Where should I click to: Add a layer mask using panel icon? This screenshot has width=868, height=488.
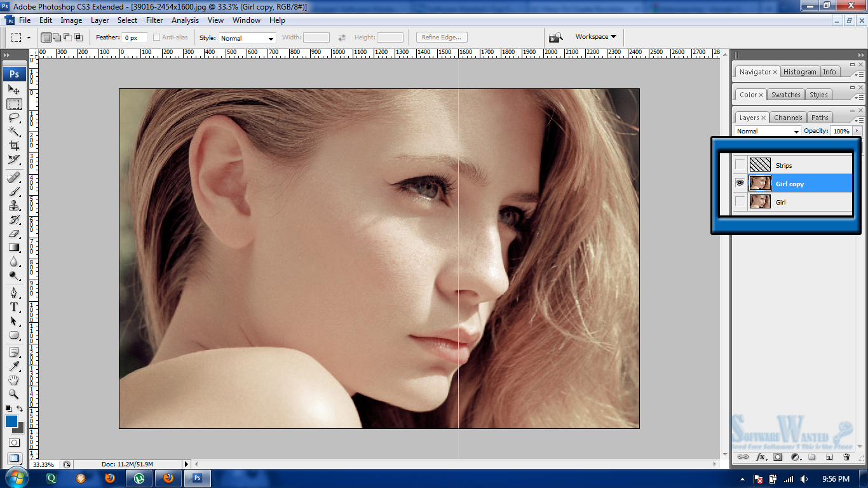click(777, 457)
